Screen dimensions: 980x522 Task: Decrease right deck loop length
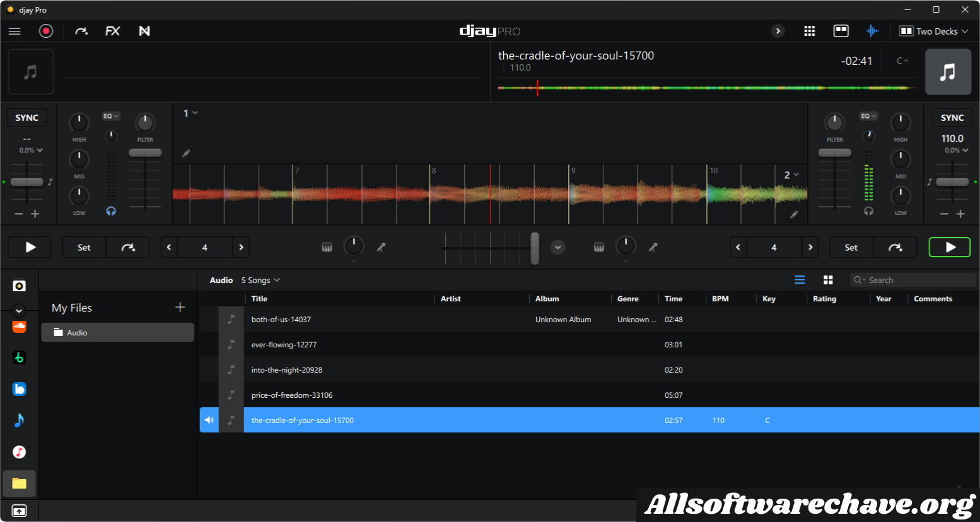click(738, 247)
